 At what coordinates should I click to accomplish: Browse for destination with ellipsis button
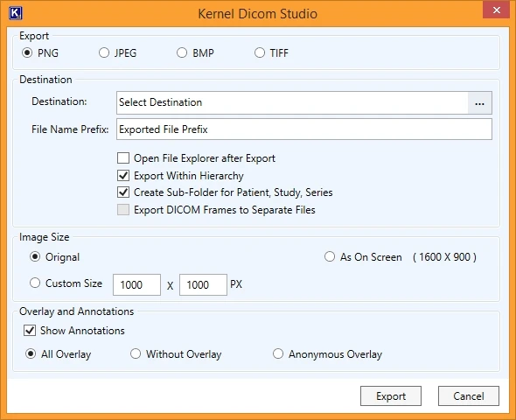coord(480,103)
